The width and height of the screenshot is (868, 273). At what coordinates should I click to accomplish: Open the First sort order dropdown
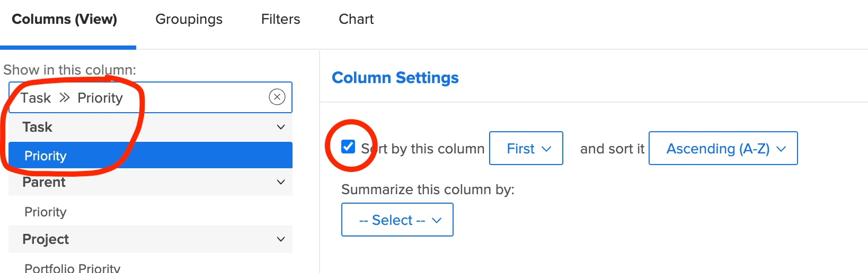click(x=526, y=149)
